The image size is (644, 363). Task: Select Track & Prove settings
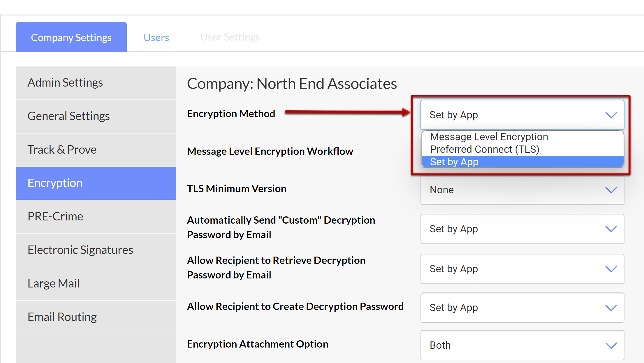62,149
